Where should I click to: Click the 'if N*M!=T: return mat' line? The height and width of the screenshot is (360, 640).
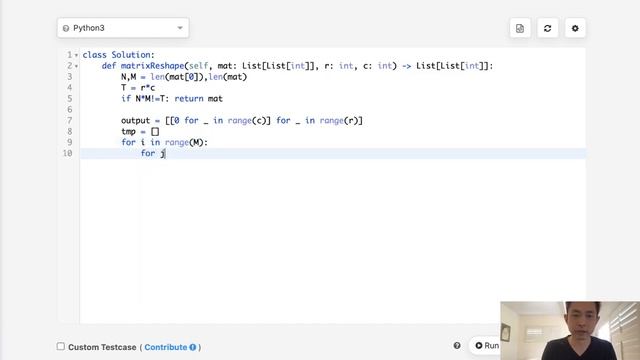pyautogui.click(x=172, y=99)
